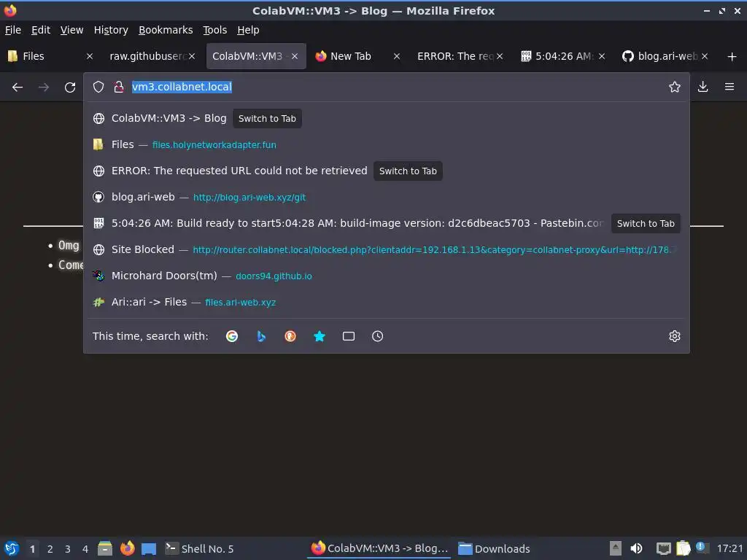Close the New Tab tab
The height and width of the screenshot is (560, 747).
click(x=397, y=56)
